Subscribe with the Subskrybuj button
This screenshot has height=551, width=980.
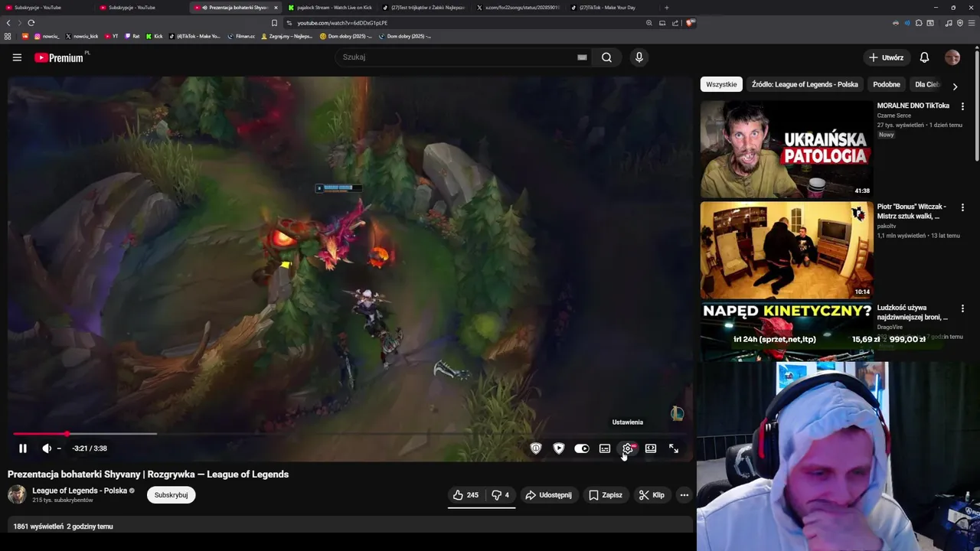point(171,495)
